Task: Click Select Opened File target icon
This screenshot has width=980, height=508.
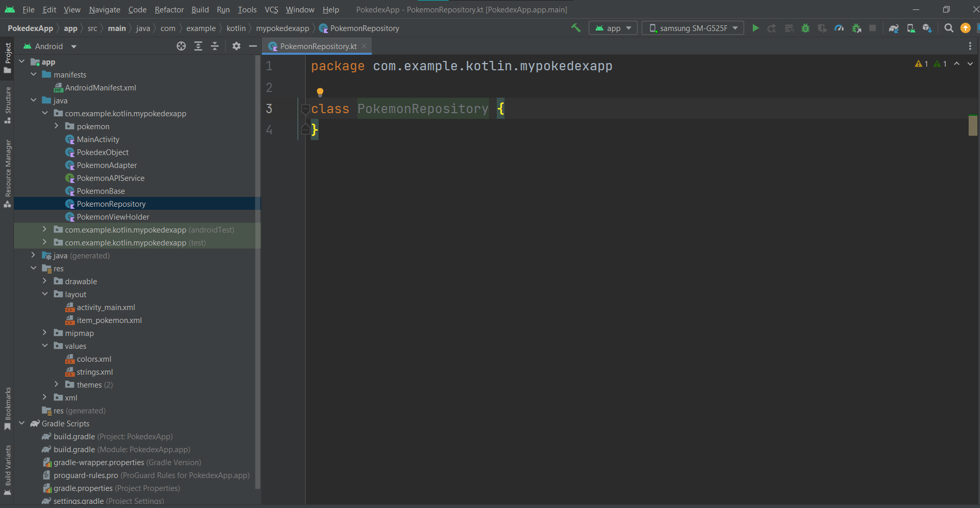Action: (181, 47)
